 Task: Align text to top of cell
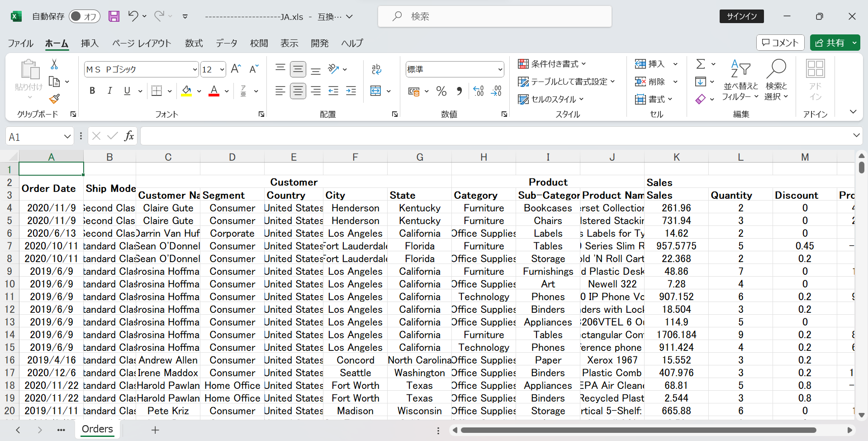tap(280, 69)
